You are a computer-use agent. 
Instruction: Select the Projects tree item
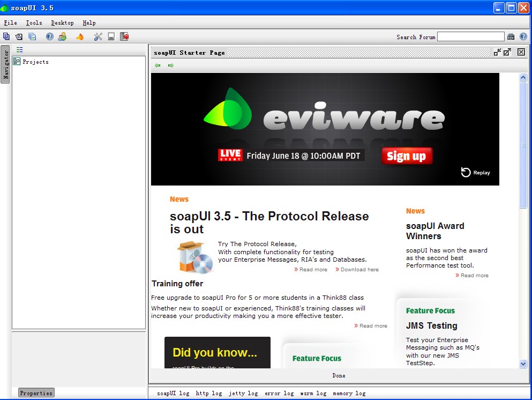tap(35, 62)
